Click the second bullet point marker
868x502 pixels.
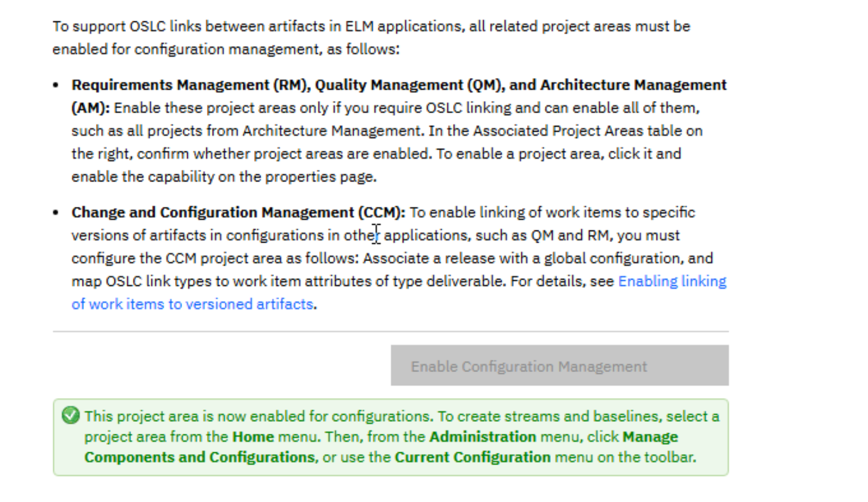click(x=55, y=213)
